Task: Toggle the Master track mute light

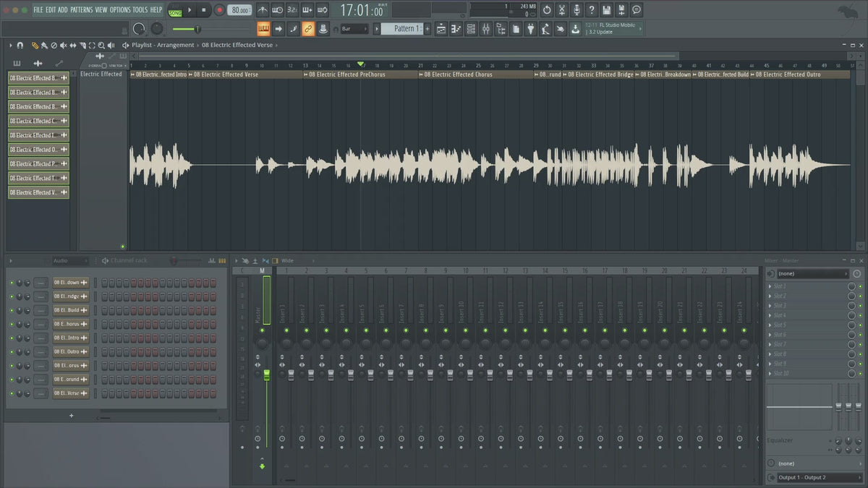Action: click(262, 330)
